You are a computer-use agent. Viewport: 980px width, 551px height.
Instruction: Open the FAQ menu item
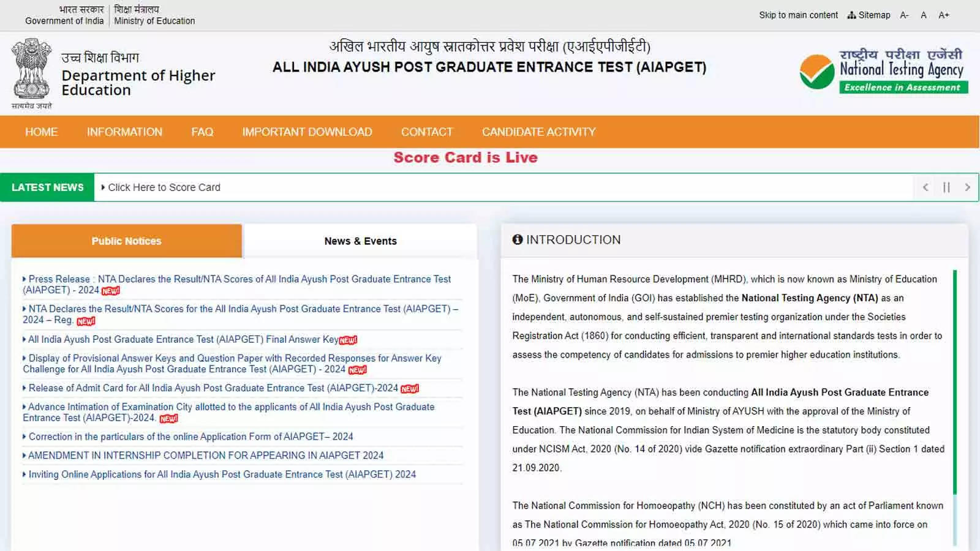click(x=202, y=132)
